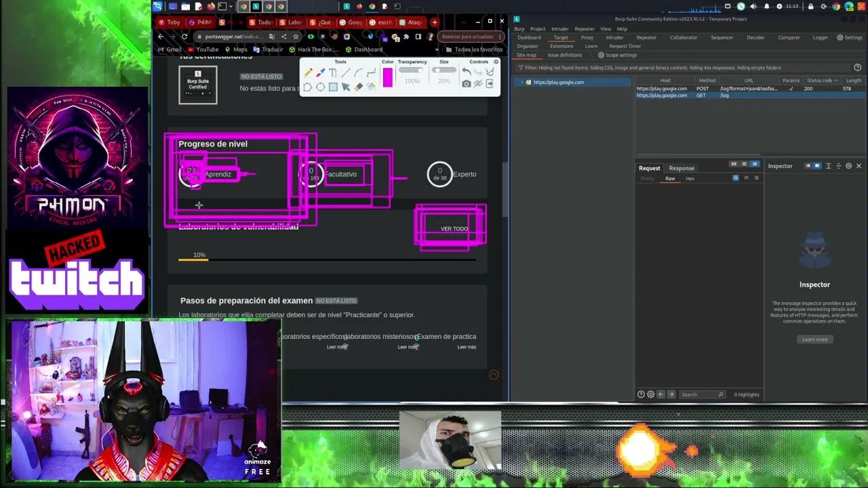Click the VER TODO button
This screenshot has width=868, height=488.
click(454, 229)
